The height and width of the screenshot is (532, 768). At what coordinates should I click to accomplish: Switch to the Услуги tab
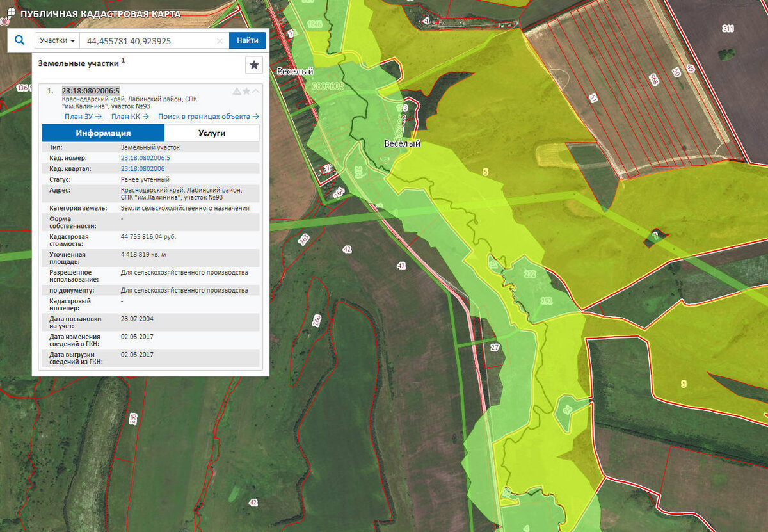pos(212,133)
